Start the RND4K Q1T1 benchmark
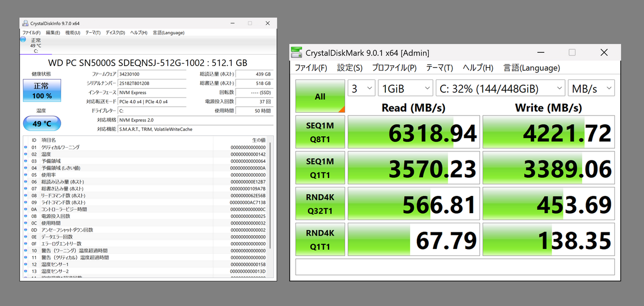644x306 pixels. point(320,239)
